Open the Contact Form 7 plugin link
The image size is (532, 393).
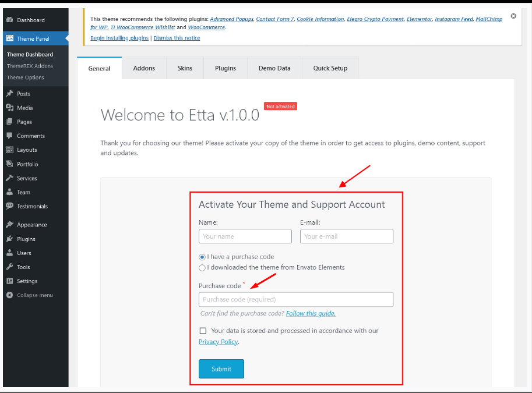(x=275, y=19)
